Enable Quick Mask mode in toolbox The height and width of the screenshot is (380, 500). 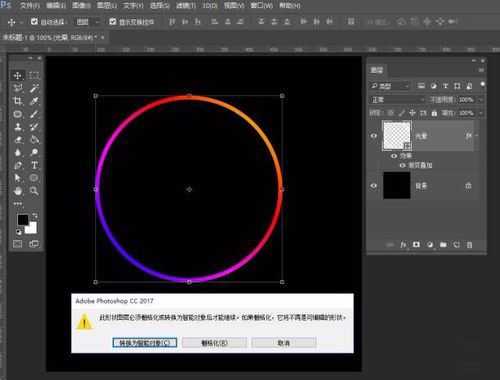pos(18,244)
